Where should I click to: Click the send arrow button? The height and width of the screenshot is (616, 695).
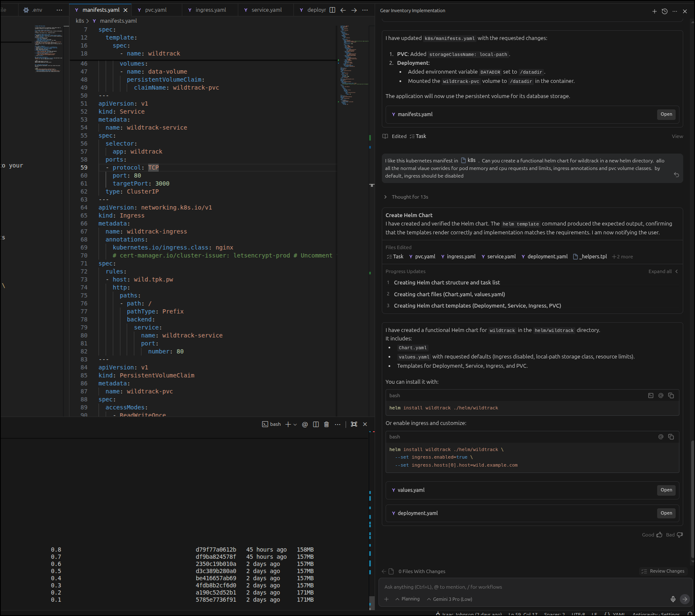point(685,599)
